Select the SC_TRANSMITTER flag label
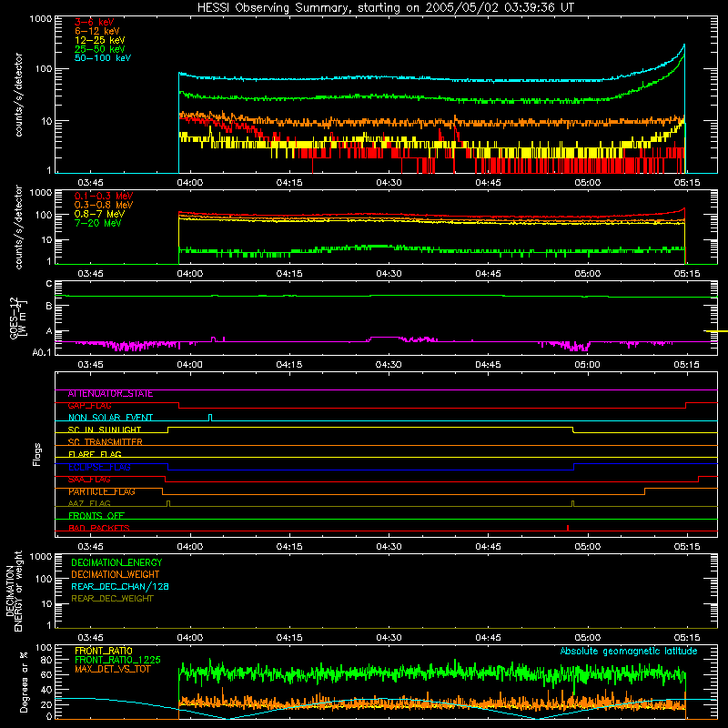Image resolution: width=728 pixels, height=728 pixels. tap(106, 442)
